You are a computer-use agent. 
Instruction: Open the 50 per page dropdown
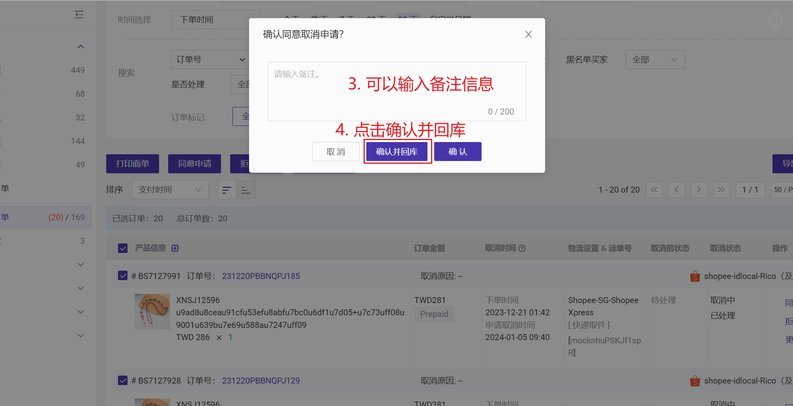[x=782, y=190]
